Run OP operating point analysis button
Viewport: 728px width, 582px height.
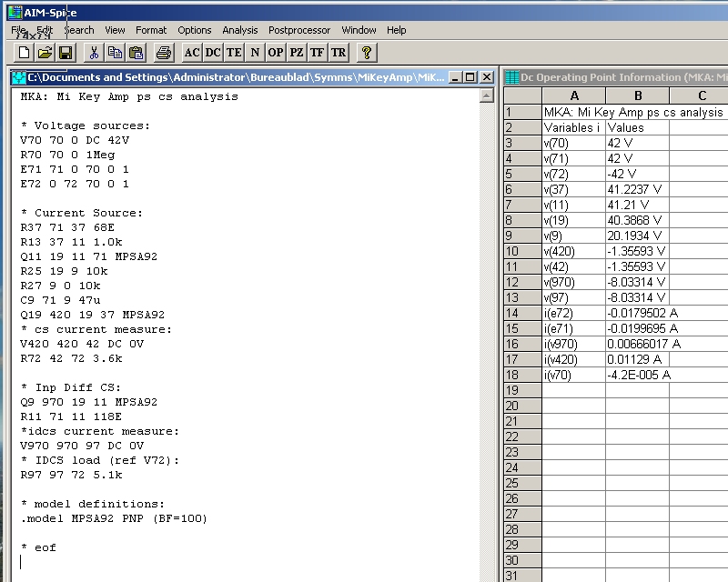pyautogui.click(x=276, y=53)
